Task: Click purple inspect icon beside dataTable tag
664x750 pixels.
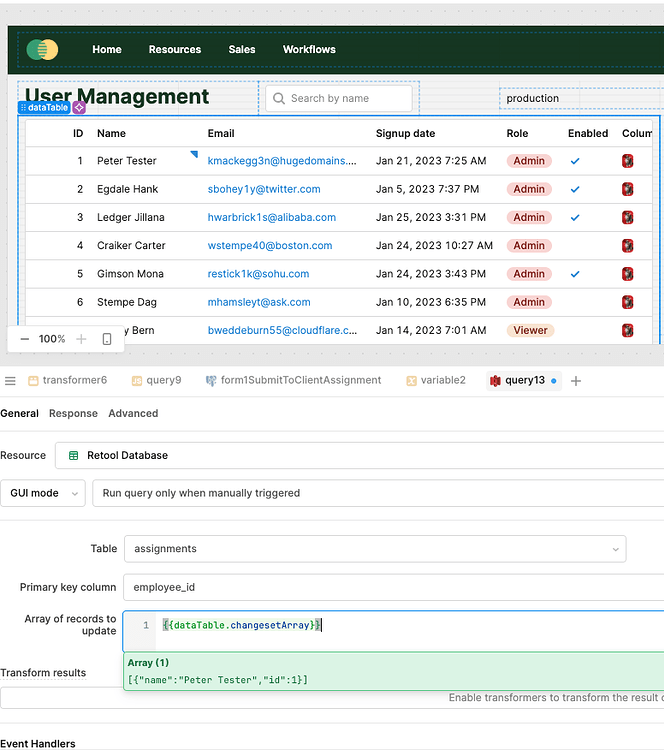Action: (79, 108)
